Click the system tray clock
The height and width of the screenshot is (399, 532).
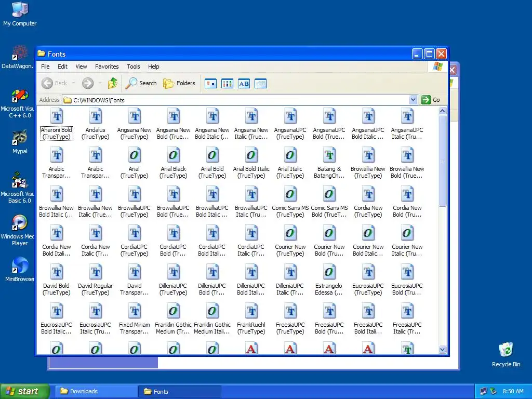pos(513,391)
